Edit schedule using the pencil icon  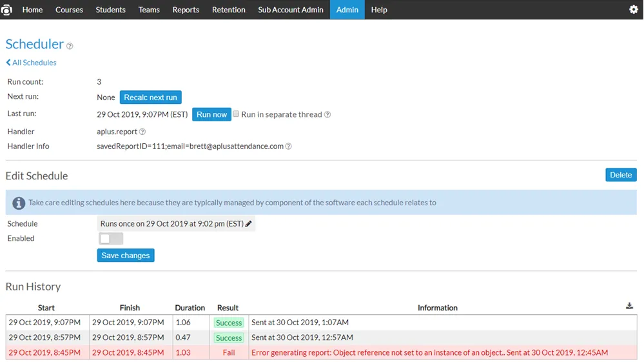point(248,224)
